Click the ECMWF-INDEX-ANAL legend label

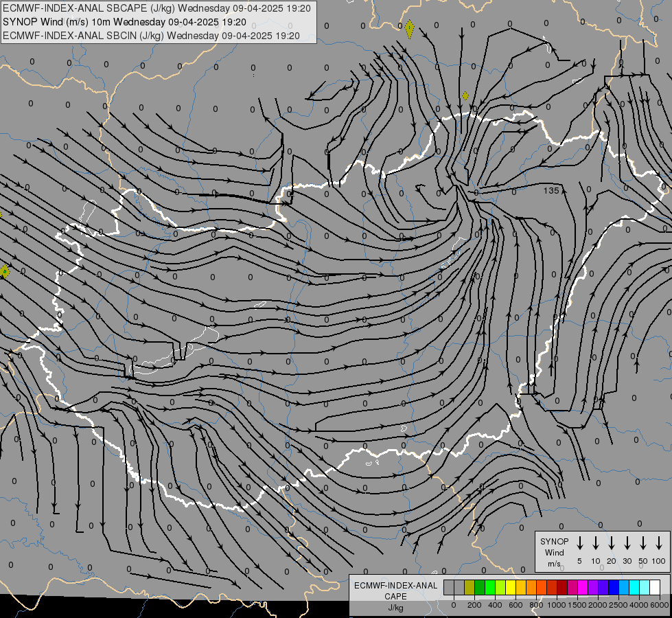pos(395,586)
